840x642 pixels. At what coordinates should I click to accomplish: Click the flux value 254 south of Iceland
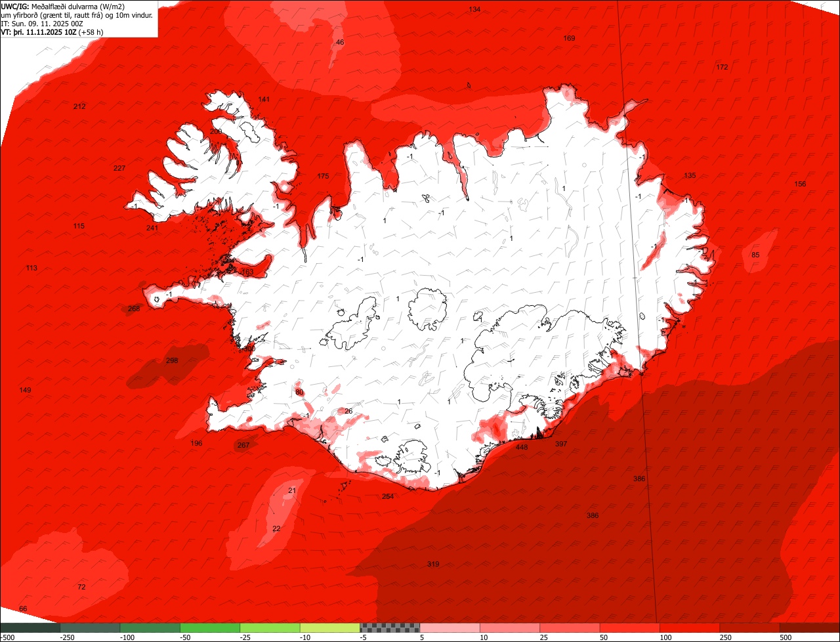[388, 496]
